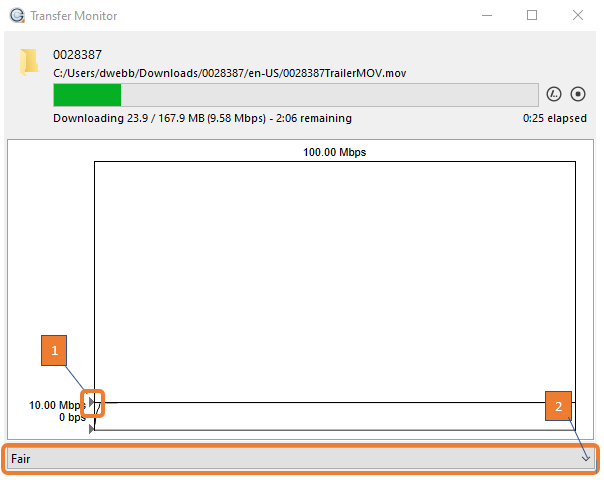
Task: Click the Transfer Monitor app icon
Action: [x=16, y=15]
